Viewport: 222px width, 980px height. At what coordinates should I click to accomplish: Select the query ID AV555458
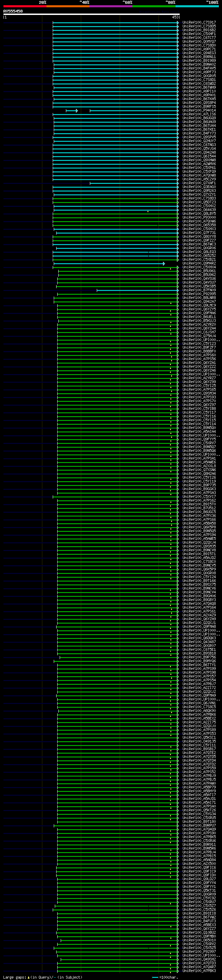(13, 11)
